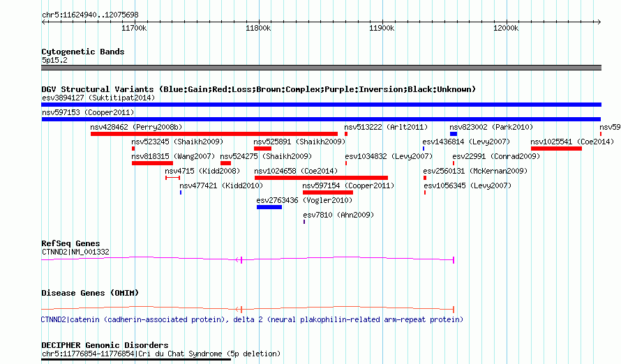Image resolution: width=621 pixels, height=364 pixels.
Task: Select the red nsv597154 loss bar
Action: click(x=328, y=192)
